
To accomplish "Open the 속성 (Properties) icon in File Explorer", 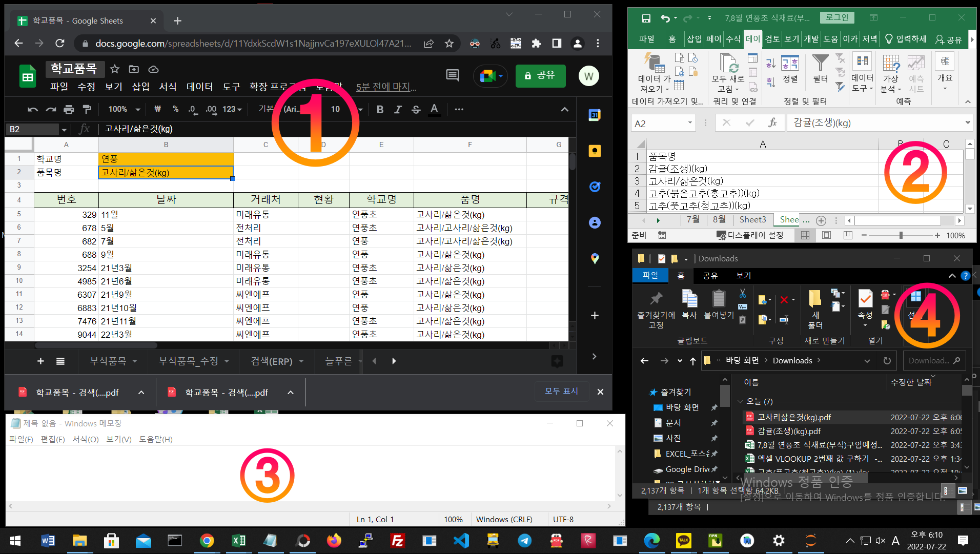I will click(x=865, y=305).
